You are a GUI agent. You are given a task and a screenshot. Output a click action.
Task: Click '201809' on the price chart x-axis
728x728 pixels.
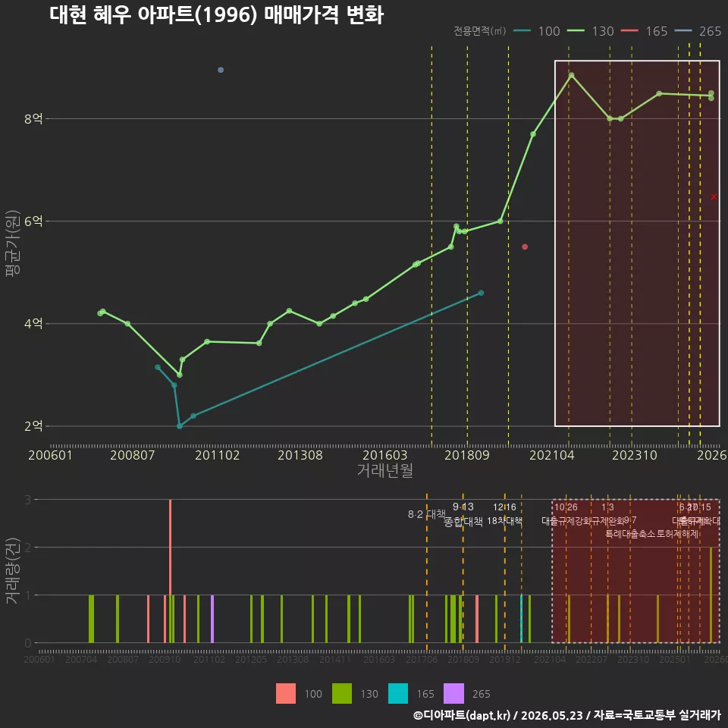click(x=467, y=455)
